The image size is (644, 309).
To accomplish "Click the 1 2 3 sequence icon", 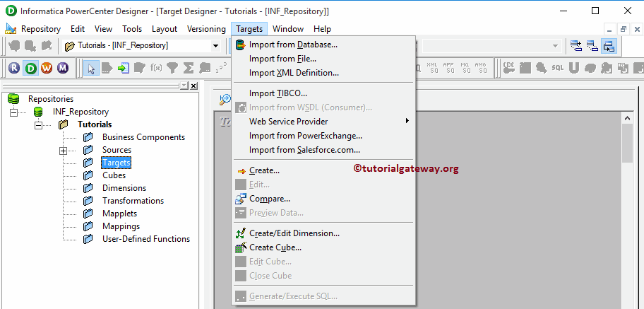I will pyautogui.click(x=221, y=68).
